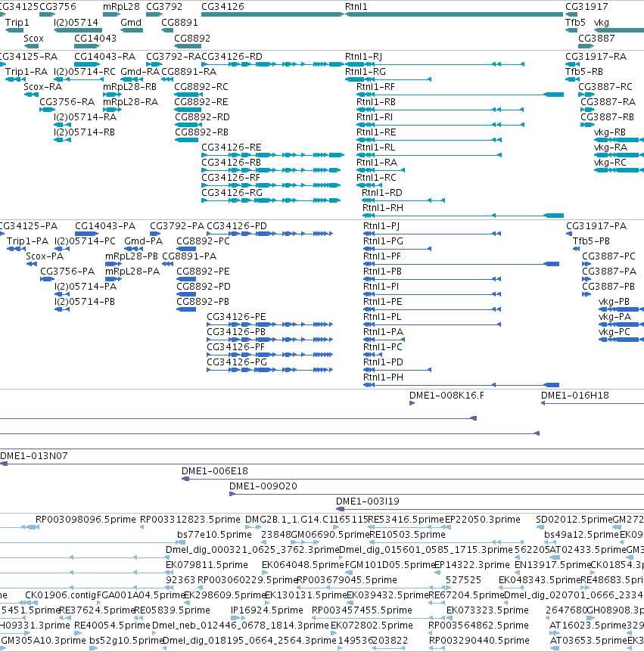Select EST EK298609.5prime
This screenshot has height=652, width=644.
225,595
